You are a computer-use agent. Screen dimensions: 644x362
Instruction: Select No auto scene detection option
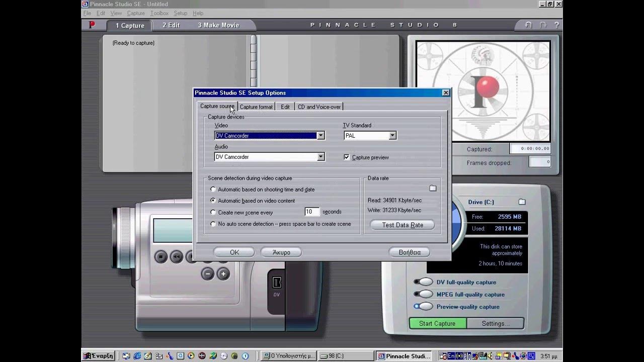tap(213, 224)
